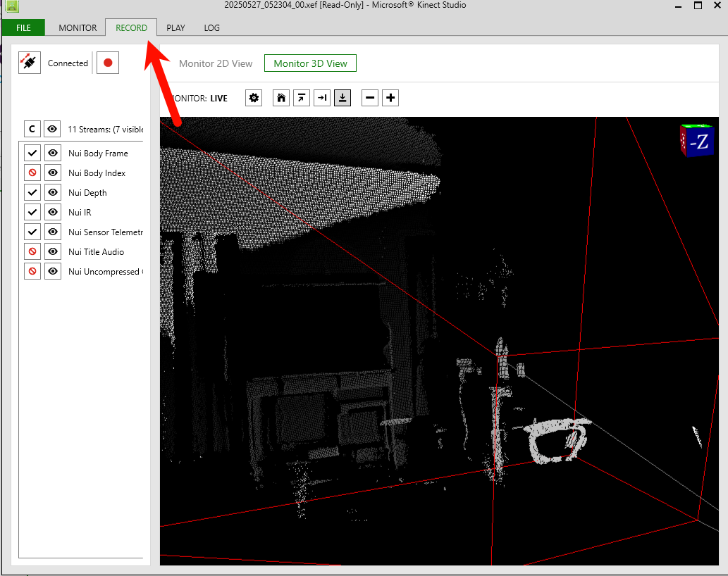Hide the Nui Body Frame stream
The width and height of the screenshot is (728, 576).
tap(53, 153)
